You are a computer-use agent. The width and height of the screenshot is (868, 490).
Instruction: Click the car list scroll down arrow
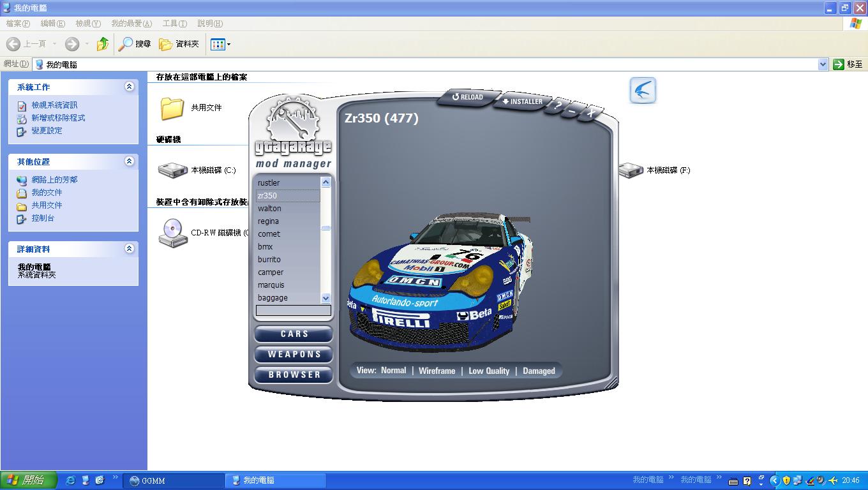[325, 298]
